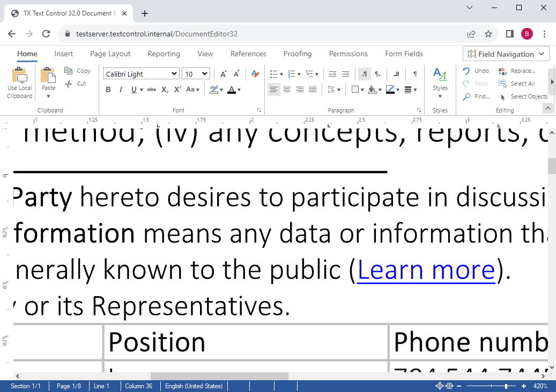
Task: Click the Undo arrow icon
Action: tap(466, 71)
